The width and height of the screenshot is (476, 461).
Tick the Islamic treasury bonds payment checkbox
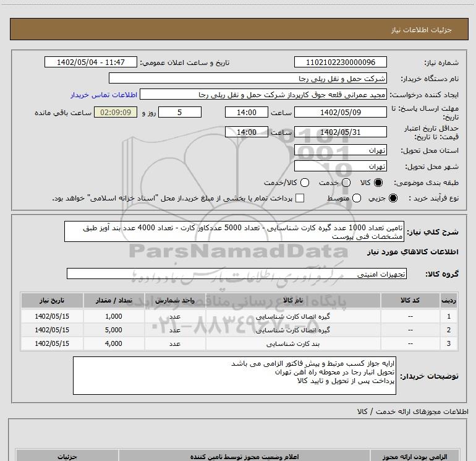click(x=300, y=198)
